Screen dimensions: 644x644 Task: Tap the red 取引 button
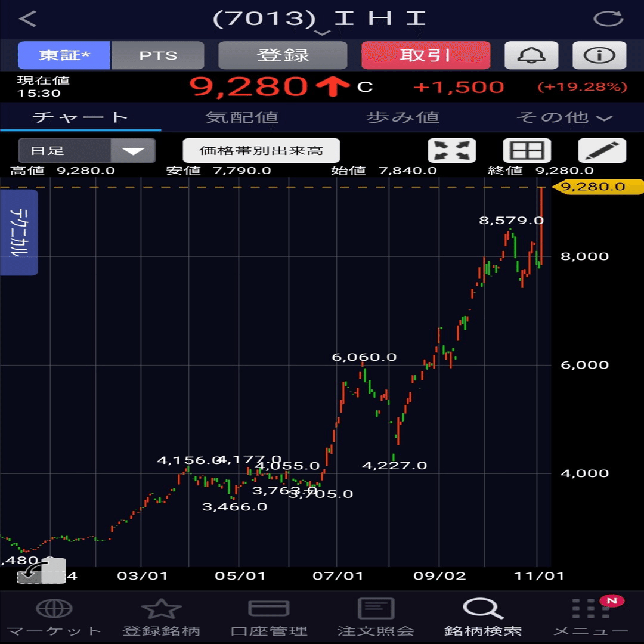tap(426, 55)
